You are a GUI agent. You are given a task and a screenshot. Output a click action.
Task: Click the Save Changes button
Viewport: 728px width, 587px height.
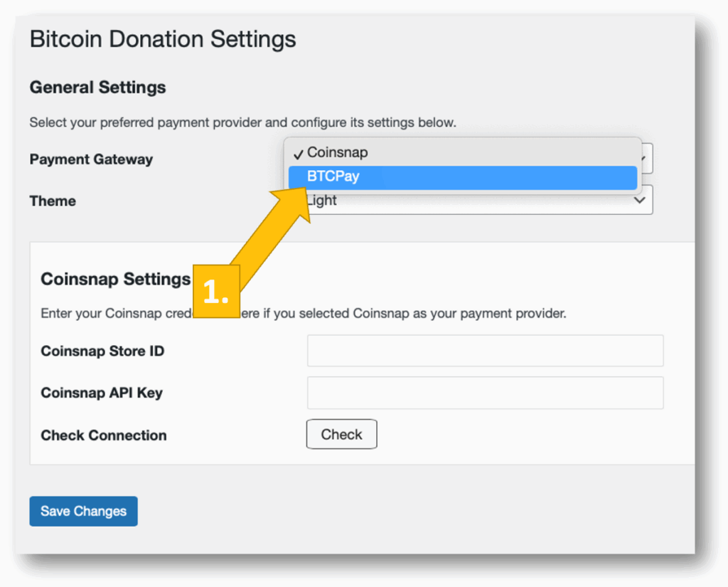click(83, 511)
